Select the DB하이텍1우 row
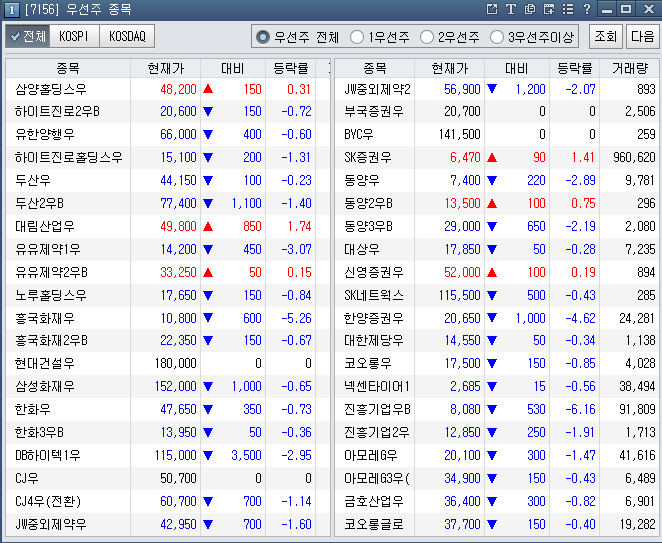 168,455
